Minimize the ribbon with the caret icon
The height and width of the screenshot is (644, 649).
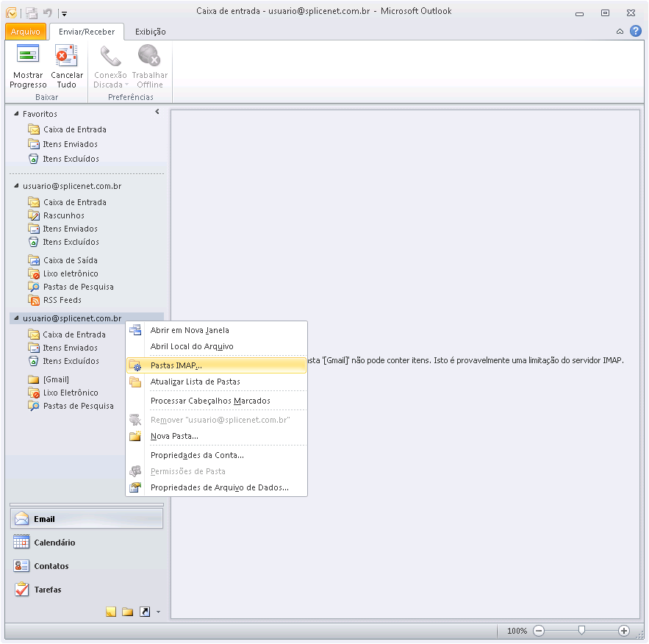point(620,32)
